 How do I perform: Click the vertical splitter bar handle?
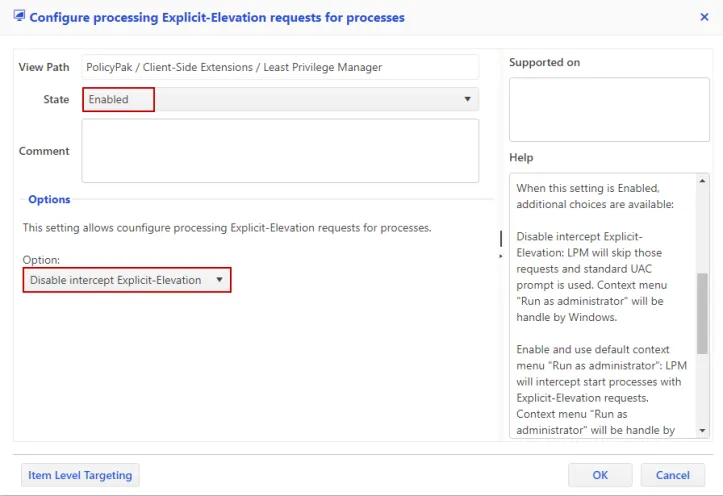501,238
